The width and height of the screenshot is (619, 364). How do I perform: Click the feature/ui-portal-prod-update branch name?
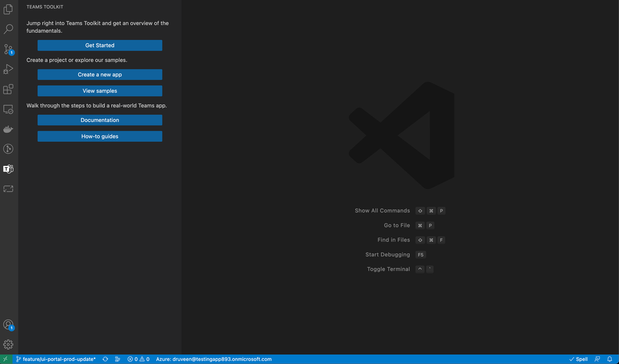pyautogui.click(x=56, y=359)
